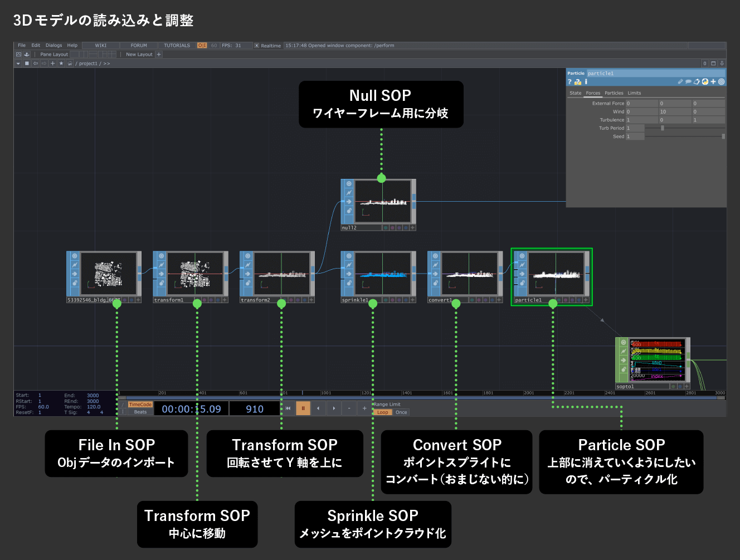Viewport: 740px width, 560px height.
Task: Enable Loop range limit
Action: (383, 412)
